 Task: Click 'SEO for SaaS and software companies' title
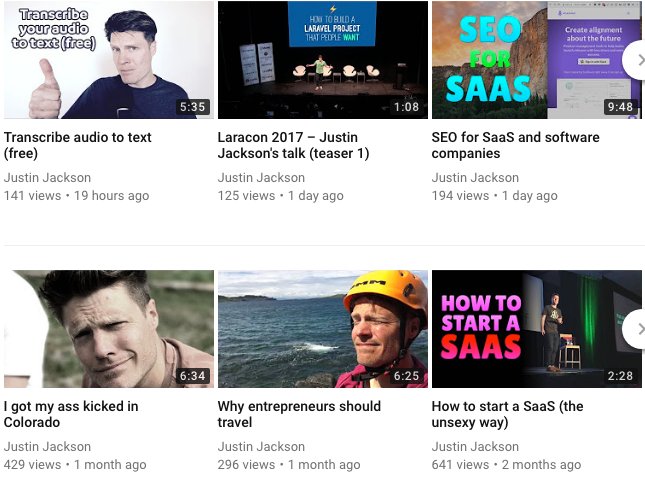[515, 145]
